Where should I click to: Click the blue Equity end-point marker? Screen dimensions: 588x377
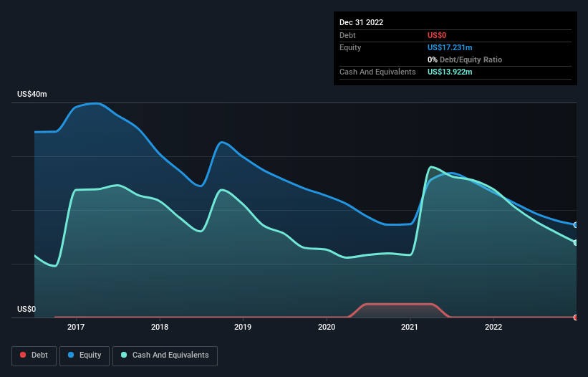pyautogui.click(x=576, y=225)
